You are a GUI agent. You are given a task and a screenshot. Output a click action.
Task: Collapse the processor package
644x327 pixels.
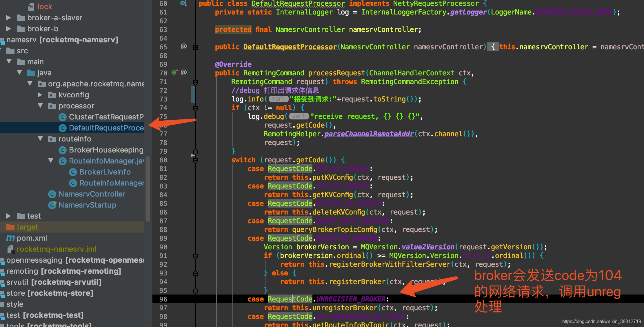click(40, 106)
